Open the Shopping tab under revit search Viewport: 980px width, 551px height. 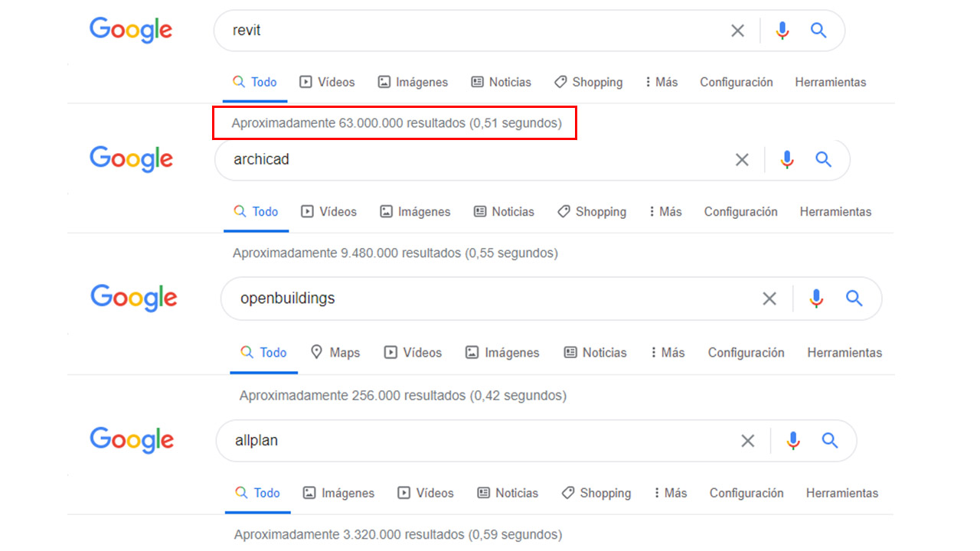click(x=588, y=82)
